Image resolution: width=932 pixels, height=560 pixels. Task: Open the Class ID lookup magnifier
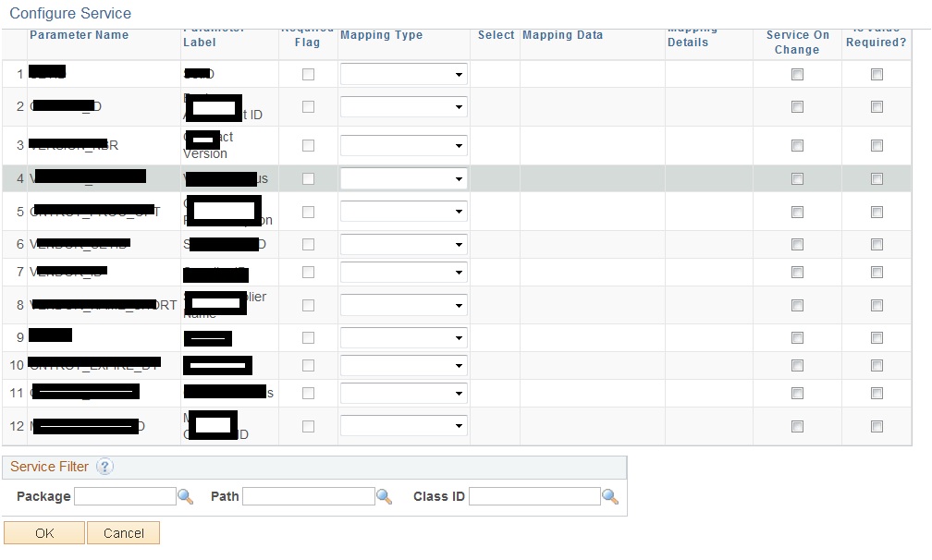tap(611, 496)
